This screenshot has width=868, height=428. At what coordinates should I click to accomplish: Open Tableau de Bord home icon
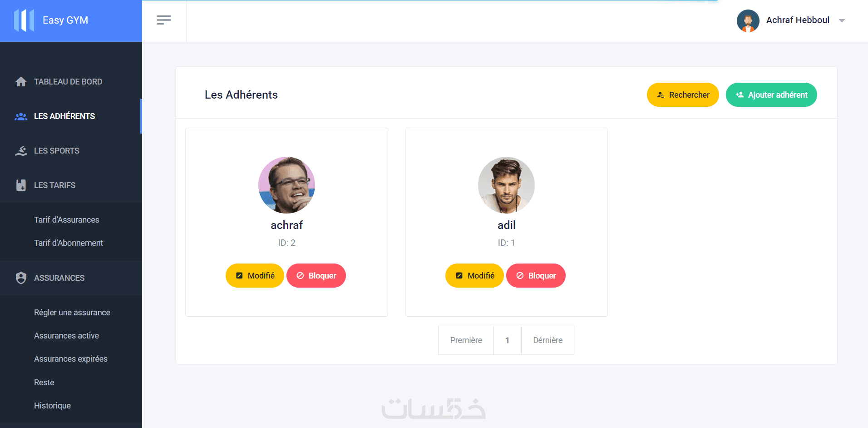coord(21,82)
